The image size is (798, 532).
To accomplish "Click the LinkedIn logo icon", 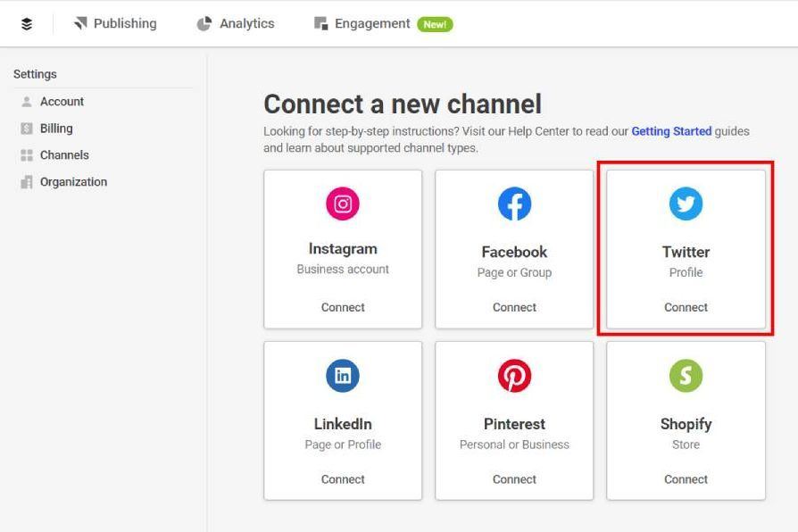I will (343, 376).
